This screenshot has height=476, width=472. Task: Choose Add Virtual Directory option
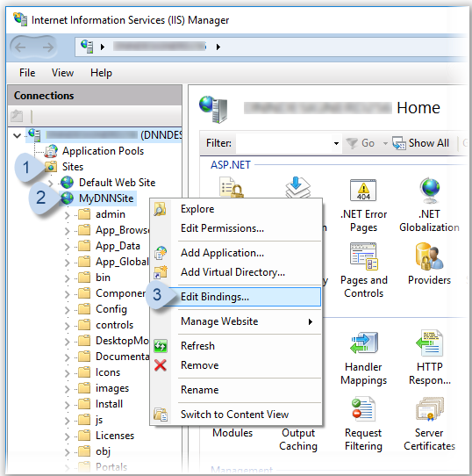(236, 272)
